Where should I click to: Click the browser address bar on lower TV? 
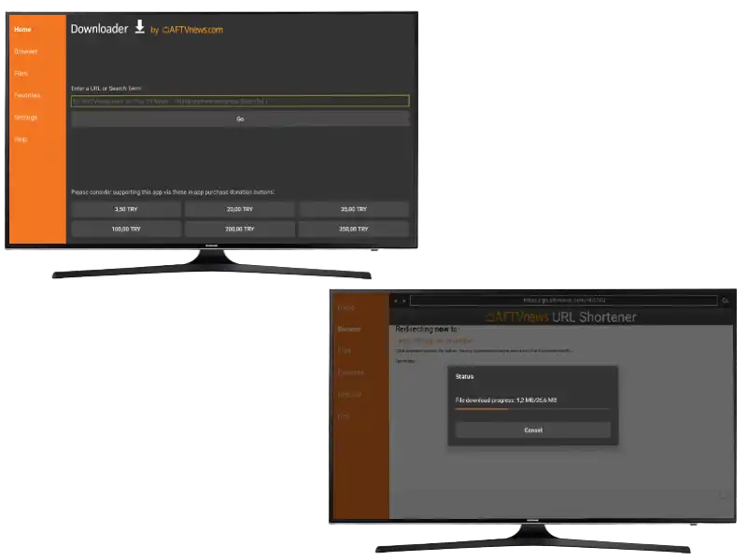pos(564,301)
